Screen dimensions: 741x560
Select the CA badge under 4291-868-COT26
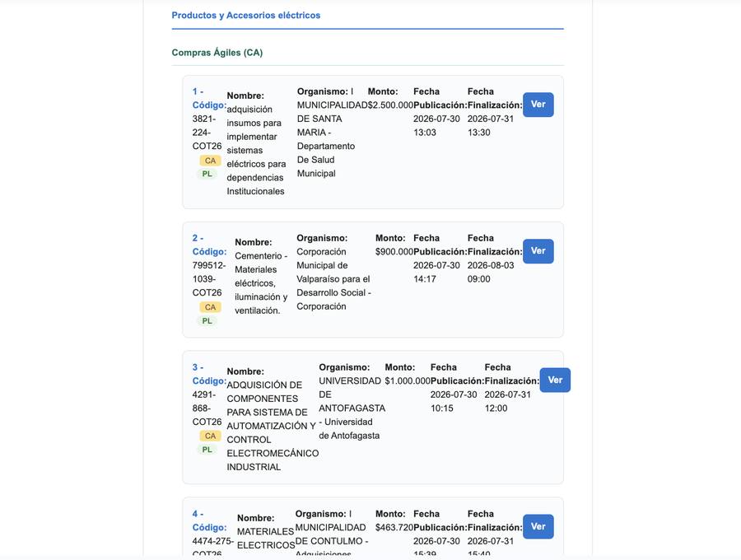(210, 436)
